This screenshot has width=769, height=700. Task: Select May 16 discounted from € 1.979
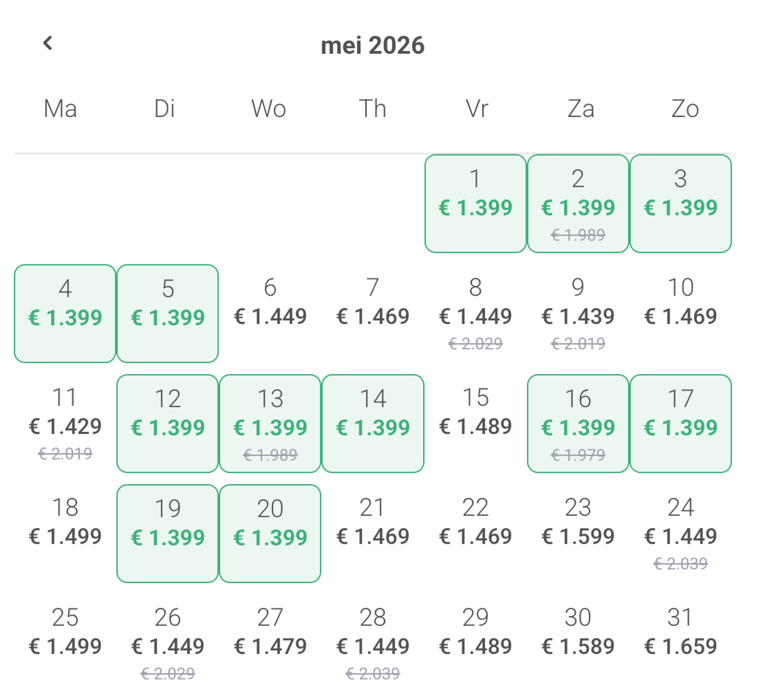pyautogui.click(x=578, y=423)
